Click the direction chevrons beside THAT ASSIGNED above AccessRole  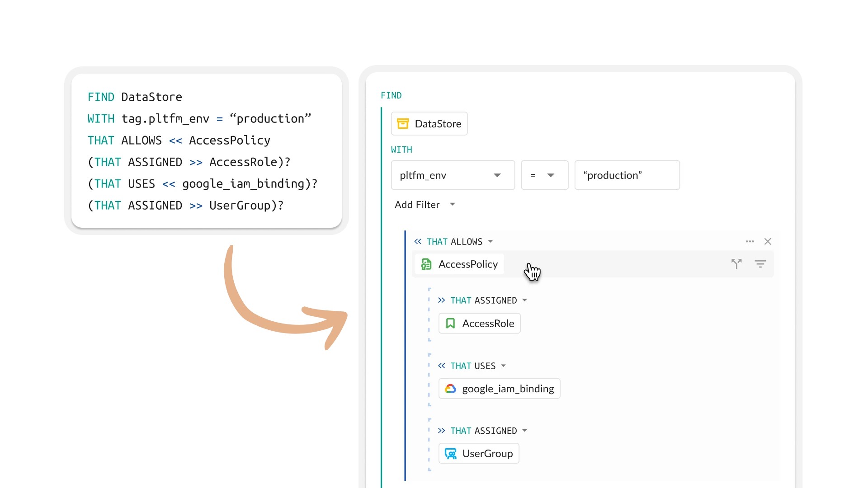[442, 300]
